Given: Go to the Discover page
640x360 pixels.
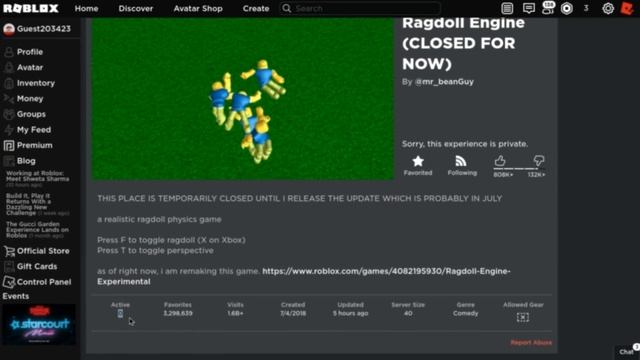Looking at the screenshot, I should click(x=136, y=8).
